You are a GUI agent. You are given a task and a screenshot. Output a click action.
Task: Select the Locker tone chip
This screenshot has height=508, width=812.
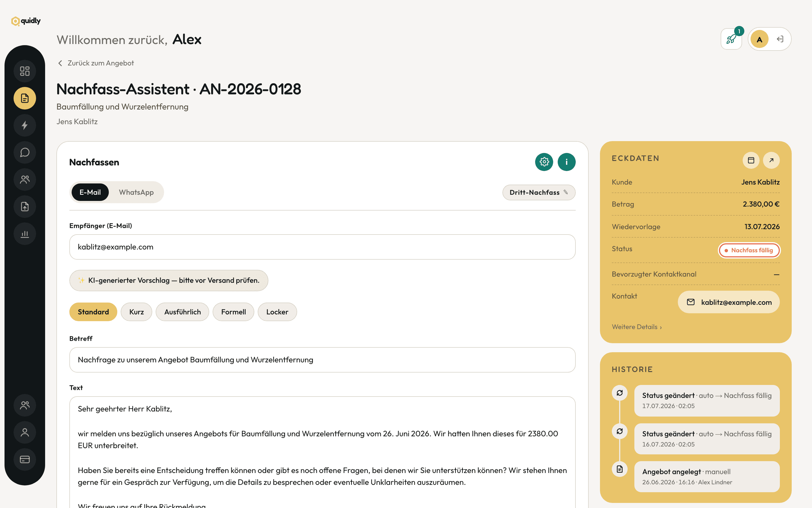[277, 312]
